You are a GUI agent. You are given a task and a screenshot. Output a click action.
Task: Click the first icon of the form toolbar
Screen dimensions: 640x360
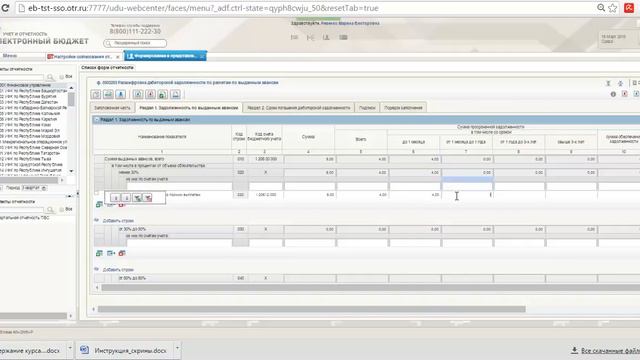[x=96, y=95]
